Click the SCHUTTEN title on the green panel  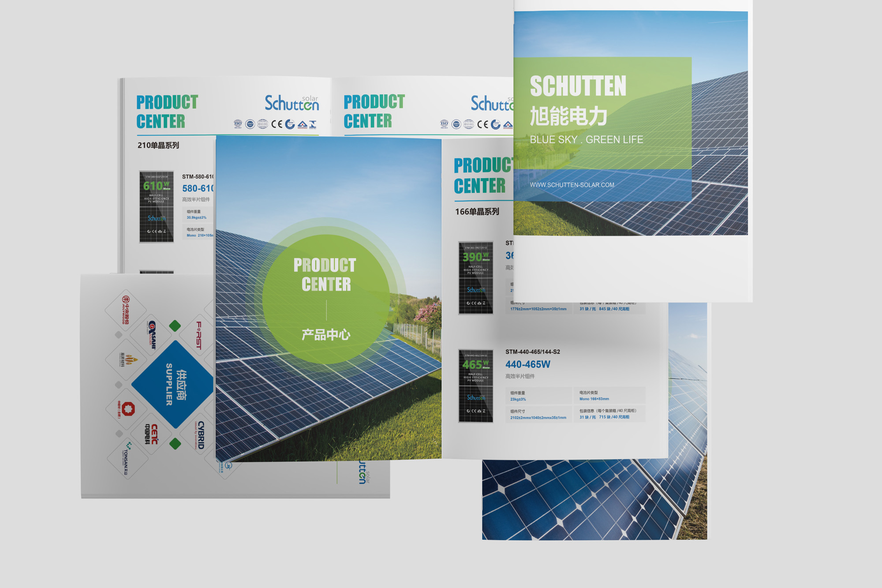[x=578, y=86]
